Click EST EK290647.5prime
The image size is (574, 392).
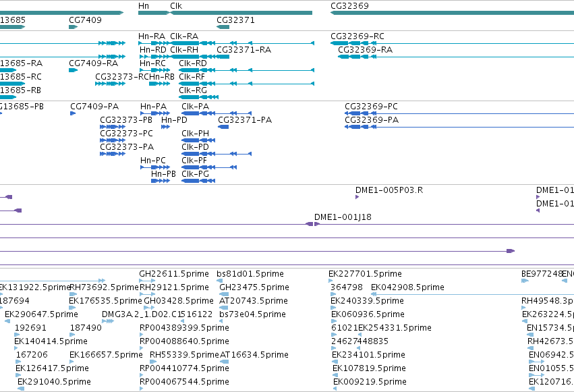pos(41,315)
